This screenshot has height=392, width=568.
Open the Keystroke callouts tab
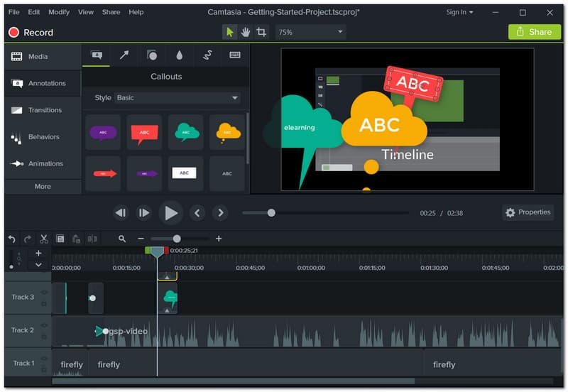pos(235,55)
